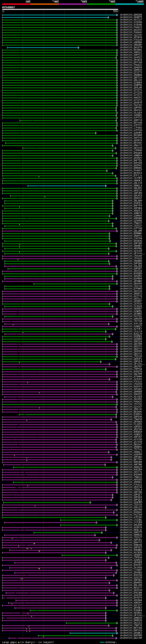Click the purple ~60% identity legend segment
The width and height of the screenshot is (146, 644).
pos(73,4)
